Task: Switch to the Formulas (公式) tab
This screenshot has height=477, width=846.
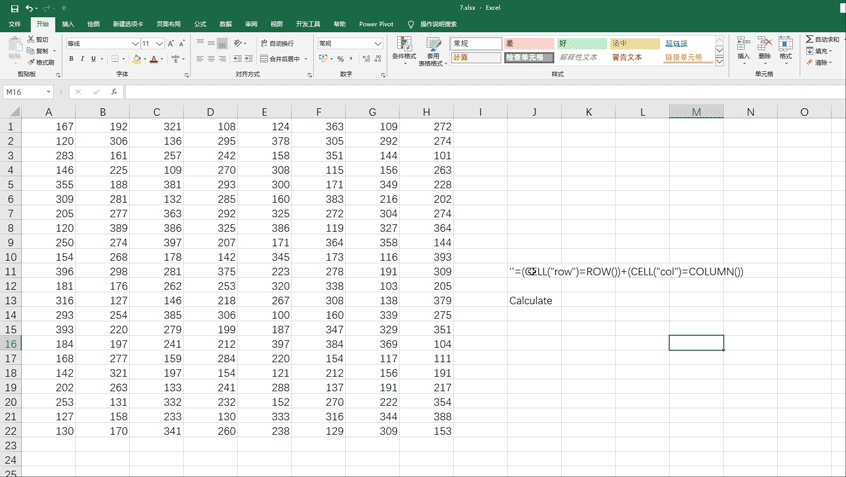Action: pyautogui.click(x=200, y=24)
